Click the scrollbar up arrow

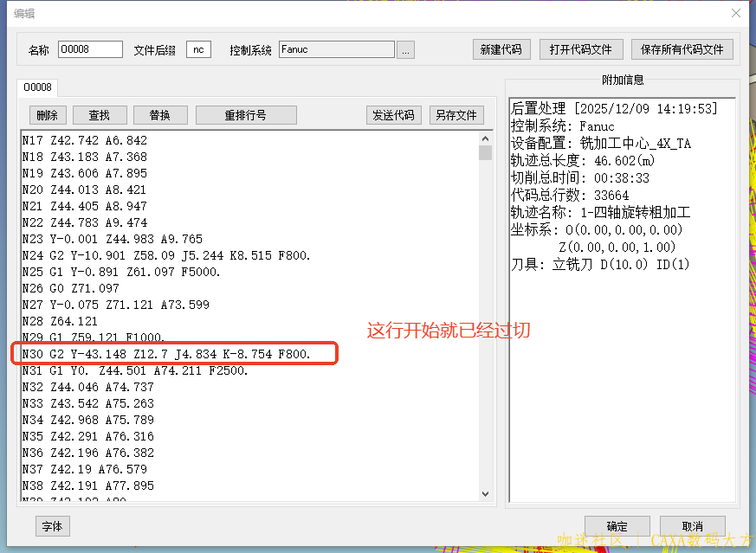[x=486, y=140]
